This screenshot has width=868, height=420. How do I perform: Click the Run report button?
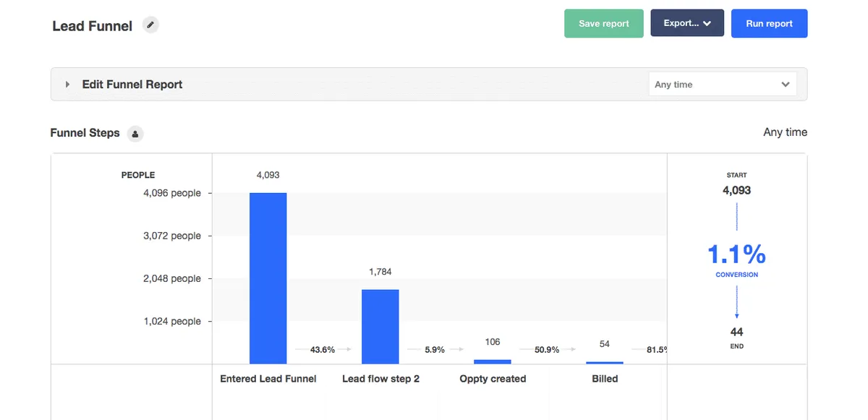pos(769,23)
